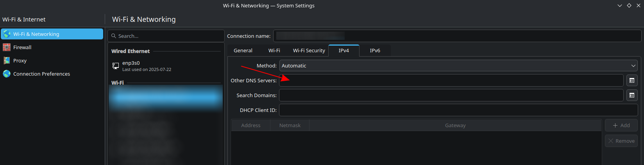Click the Proxy sidebar icon
The height and width of the screenshot is (165, 644).
(x=7, y=60)
